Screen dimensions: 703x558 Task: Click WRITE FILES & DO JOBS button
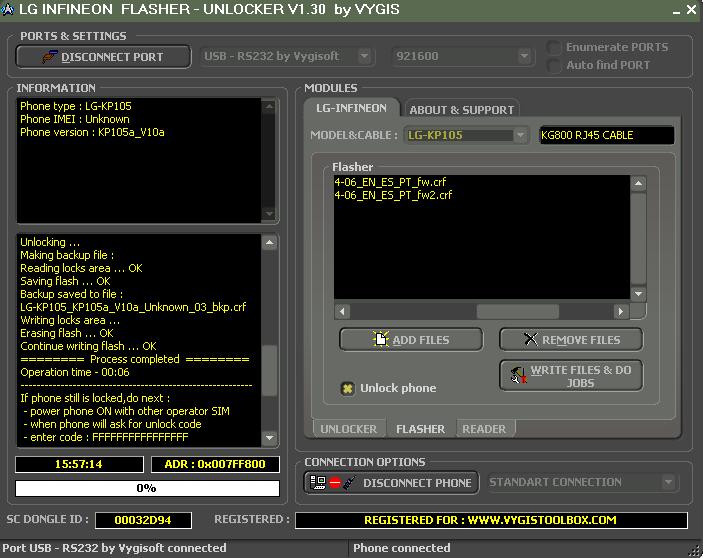[571, 376]
